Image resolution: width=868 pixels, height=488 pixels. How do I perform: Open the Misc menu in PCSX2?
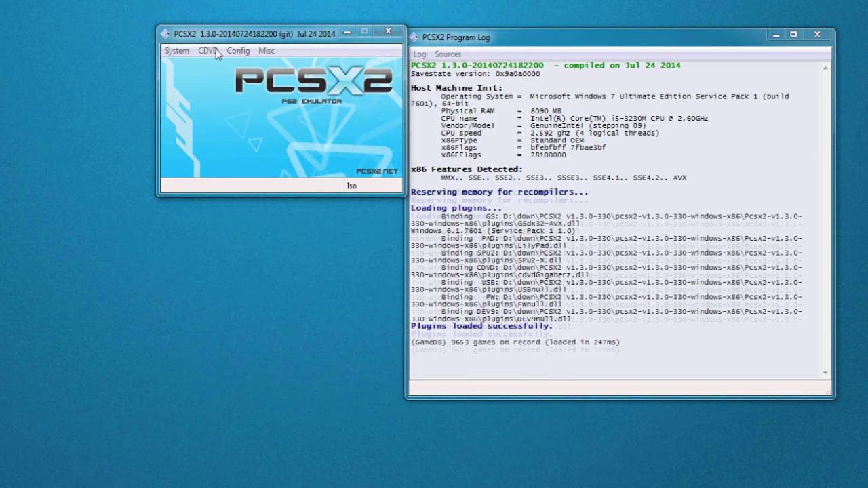point(267,51)
